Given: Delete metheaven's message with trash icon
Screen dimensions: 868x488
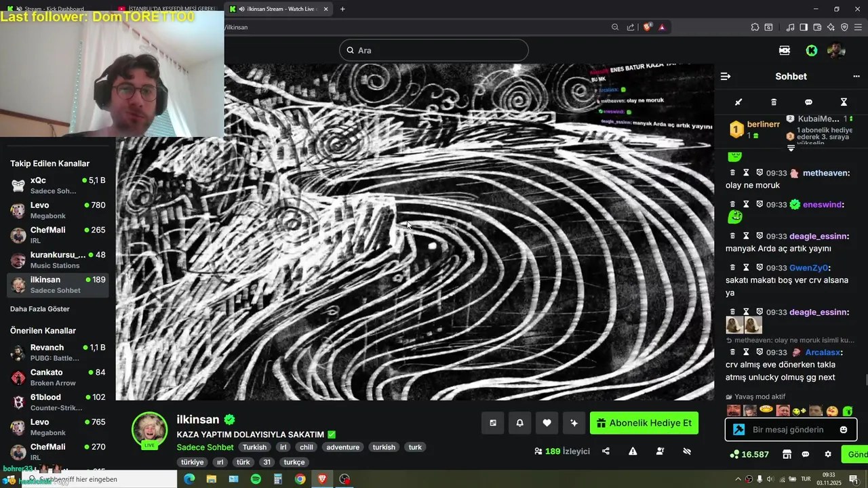Looking at the screenshot, I should (732, 173).
